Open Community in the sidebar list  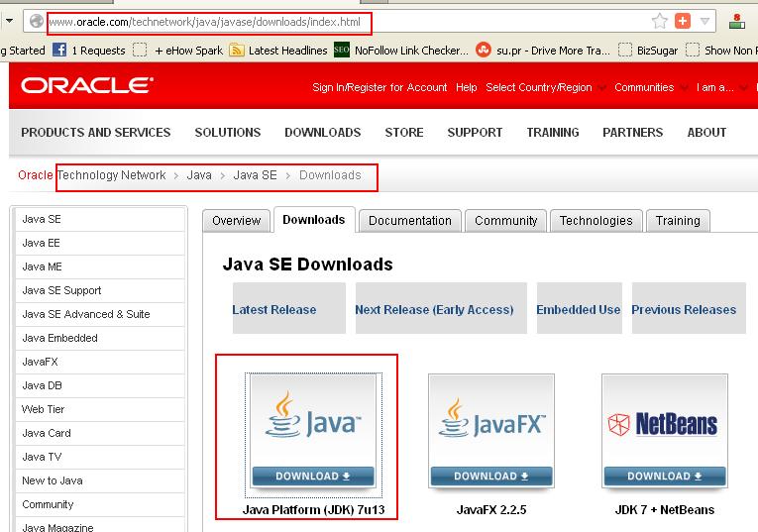(100, 504)
